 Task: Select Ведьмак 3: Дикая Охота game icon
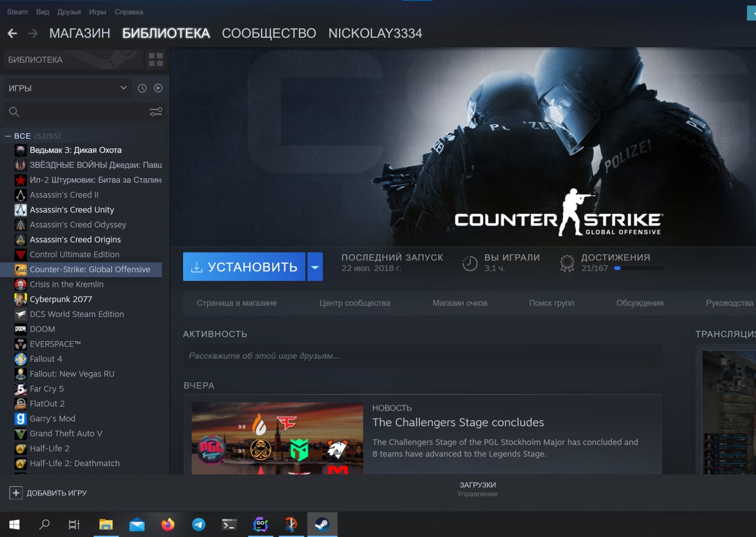tap(21, 150)
